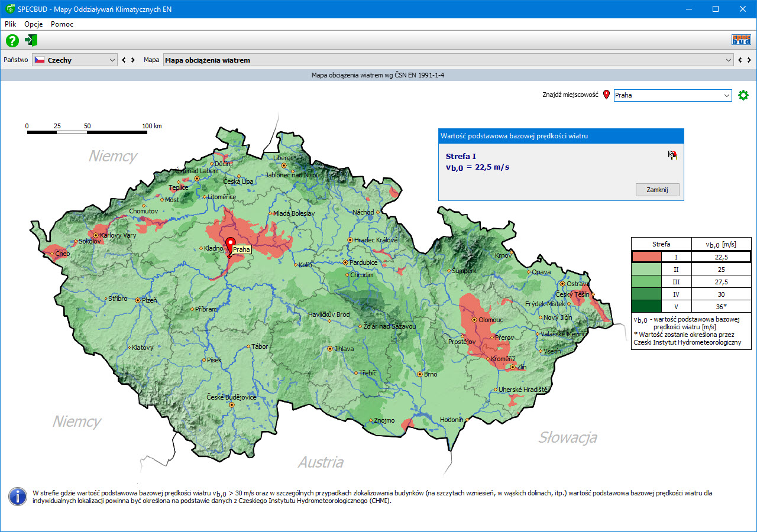Viewport: 757px width, 532px height.
Task: Open the Plik menu
Action: 10,24
